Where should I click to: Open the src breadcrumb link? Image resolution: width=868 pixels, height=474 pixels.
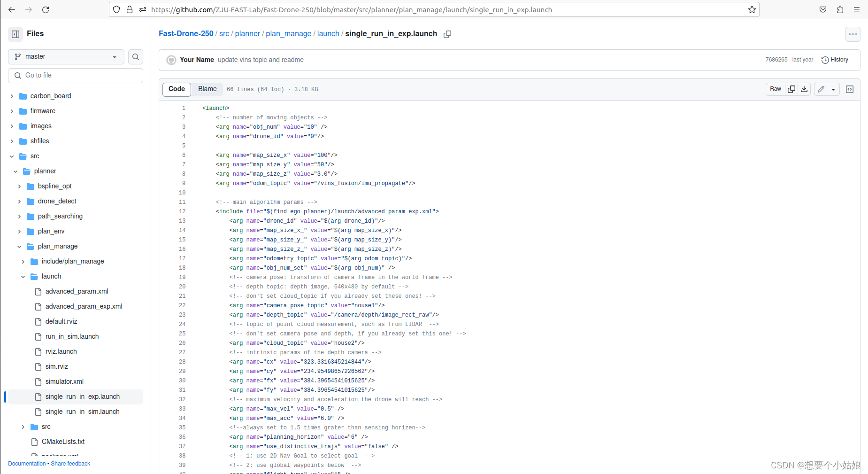pos(224,34)
